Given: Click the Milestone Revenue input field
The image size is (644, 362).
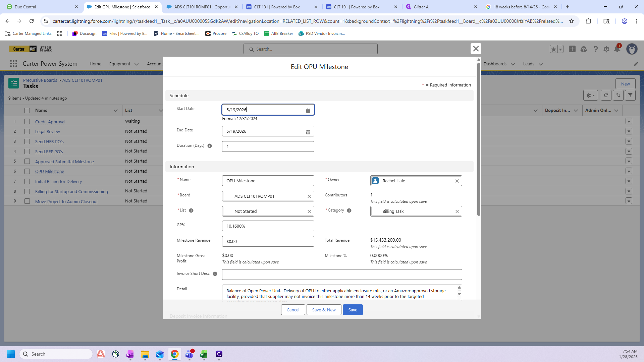Looking at the screenshot, I should coord(268,241).
